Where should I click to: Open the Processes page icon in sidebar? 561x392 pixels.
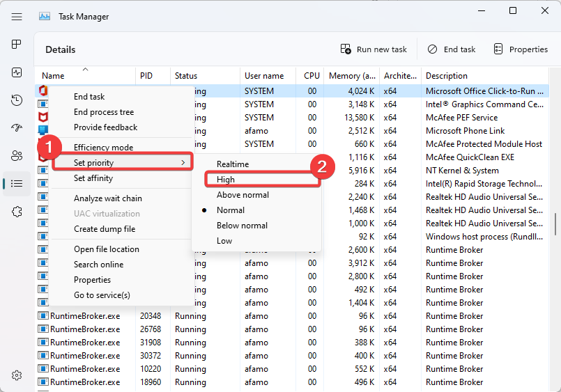click(17, 45)
